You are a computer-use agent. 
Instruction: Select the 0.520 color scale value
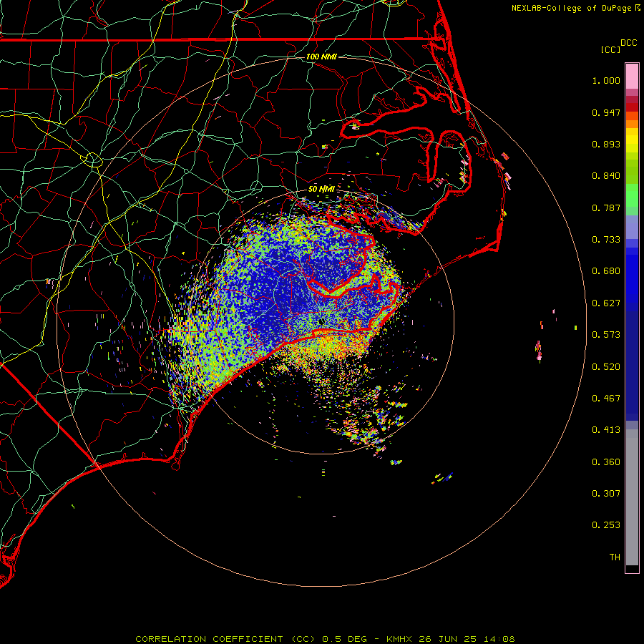pyautogui.click(x=606, y=367)
